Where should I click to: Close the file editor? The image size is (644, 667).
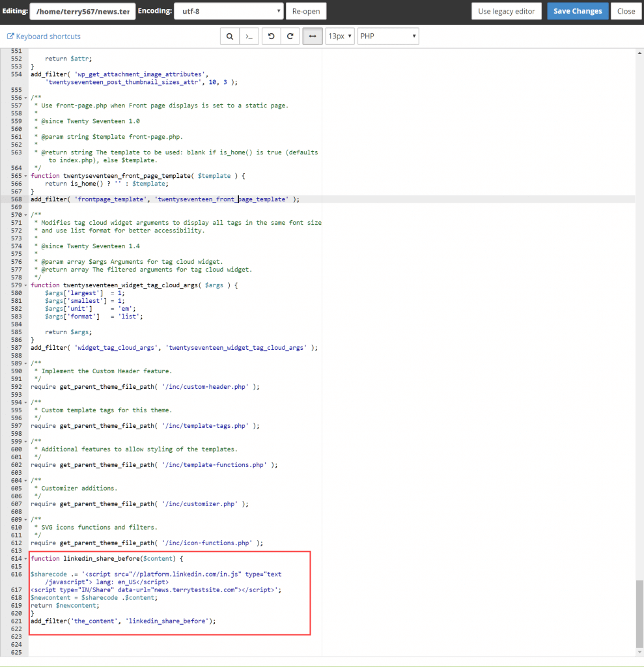(x=626, y=11)
